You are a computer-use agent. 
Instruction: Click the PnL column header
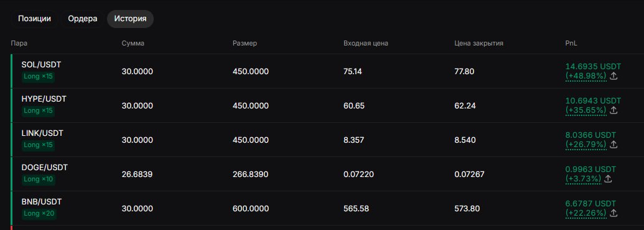coord(571,43)
